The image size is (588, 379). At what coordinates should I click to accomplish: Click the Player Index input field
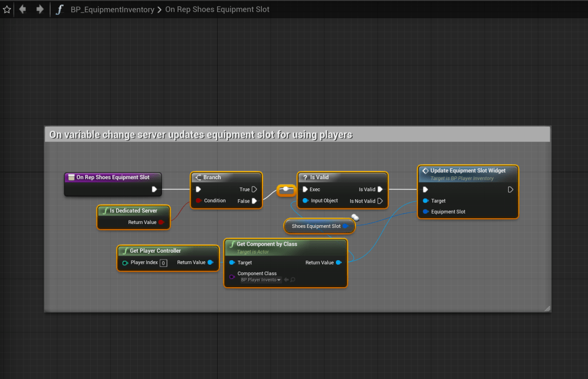[163, 263]
